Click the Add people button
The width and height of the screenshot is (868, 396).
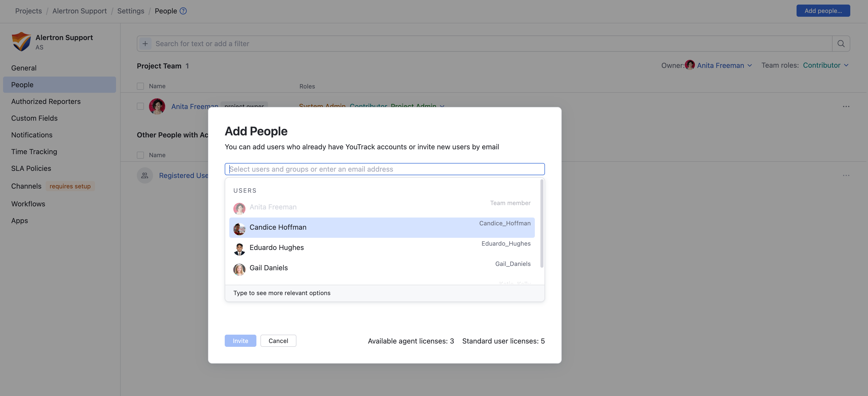pos(823,11)
